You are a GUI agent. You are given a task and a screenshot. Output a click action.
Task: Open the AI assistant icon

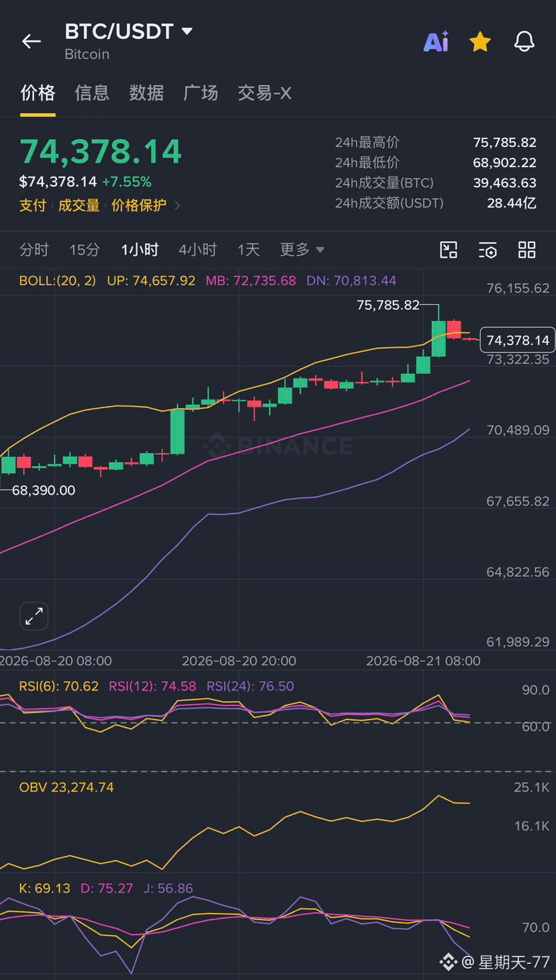436,42
